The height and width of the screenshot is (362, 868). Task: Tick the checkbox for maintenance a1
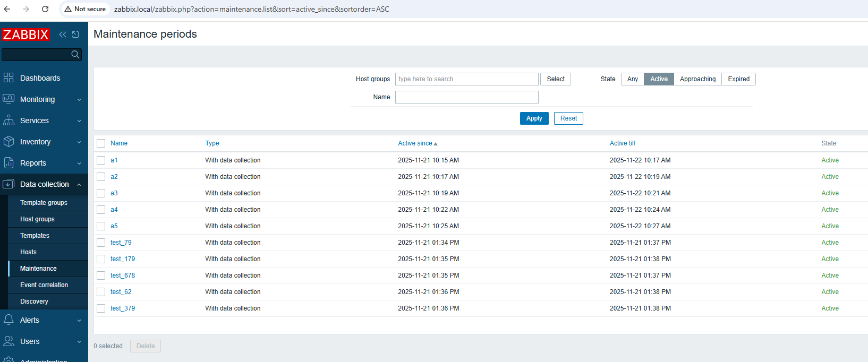(101, 160)
